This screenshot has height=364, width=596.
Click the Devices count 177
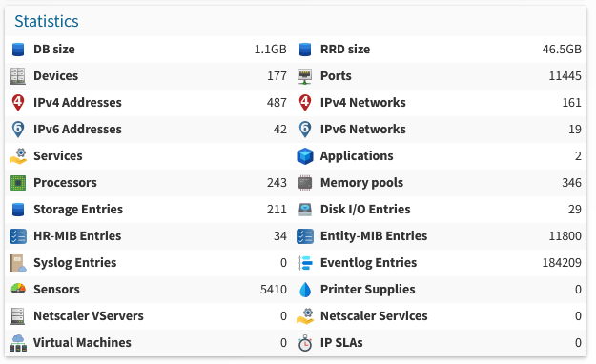277,76
